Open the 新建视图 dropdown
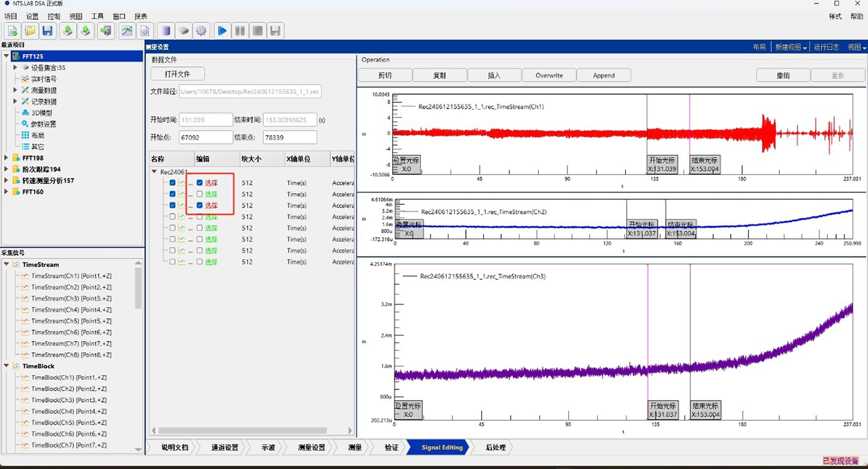The height and width of the screenshot is (469, 868). pos(790,47)
